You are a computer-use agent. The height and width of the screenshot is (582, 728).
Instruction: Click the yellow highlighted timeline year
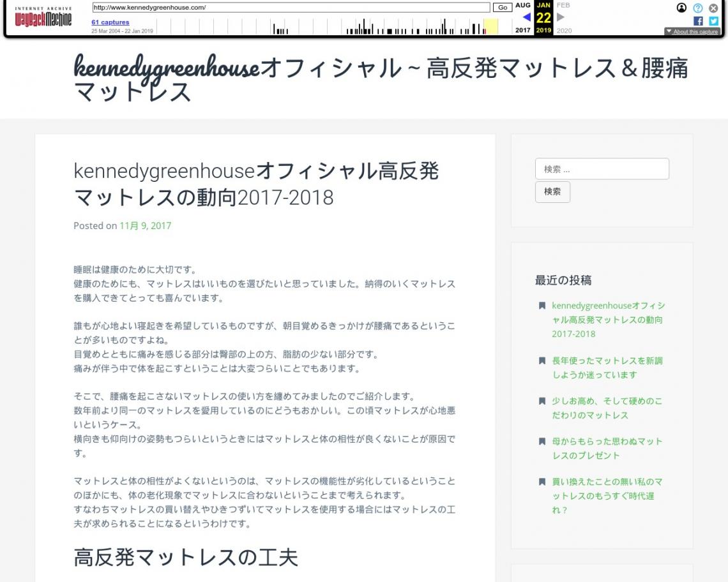click(x=490, y=27)
